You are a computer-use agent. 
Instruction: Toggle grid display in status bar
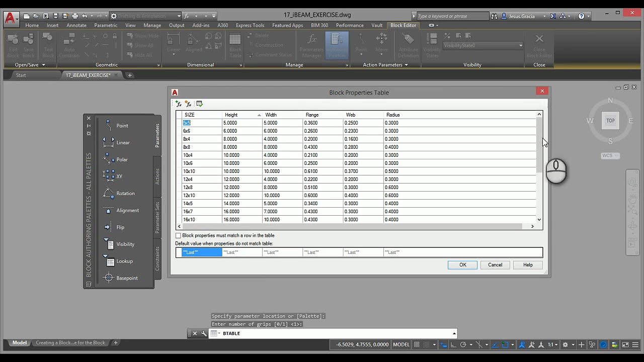coord(418,344)
